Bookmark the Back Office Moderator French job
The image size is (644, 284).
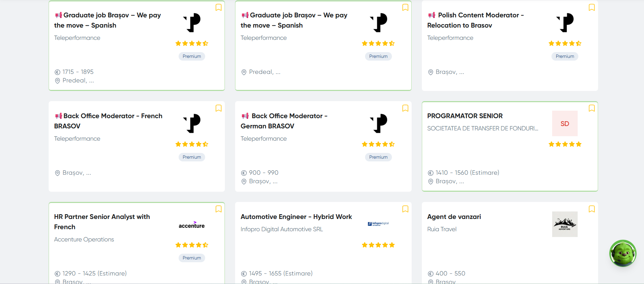coord(218,108)
